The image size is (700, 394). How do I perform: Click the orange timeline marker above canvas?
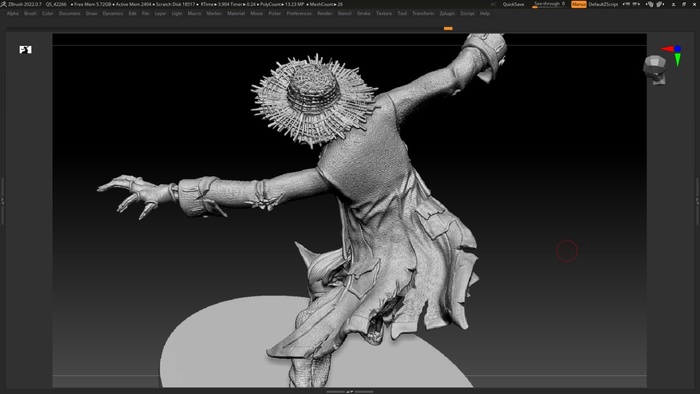[x=448, y=28]
